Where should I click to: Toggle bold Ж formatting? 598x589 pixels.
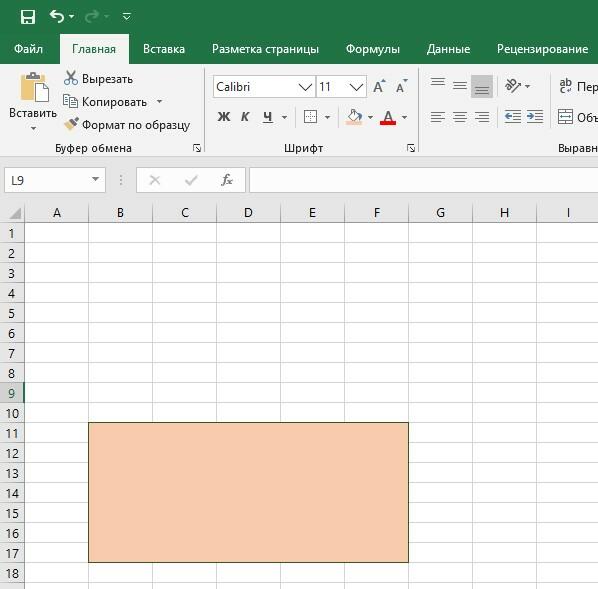click(224, 117)
